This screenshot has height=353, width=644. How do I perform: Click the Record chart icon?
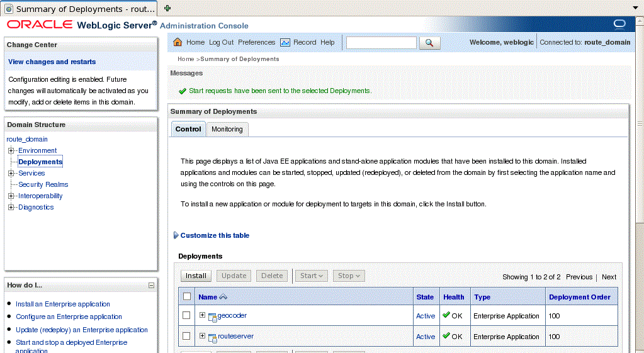(285, 42)
